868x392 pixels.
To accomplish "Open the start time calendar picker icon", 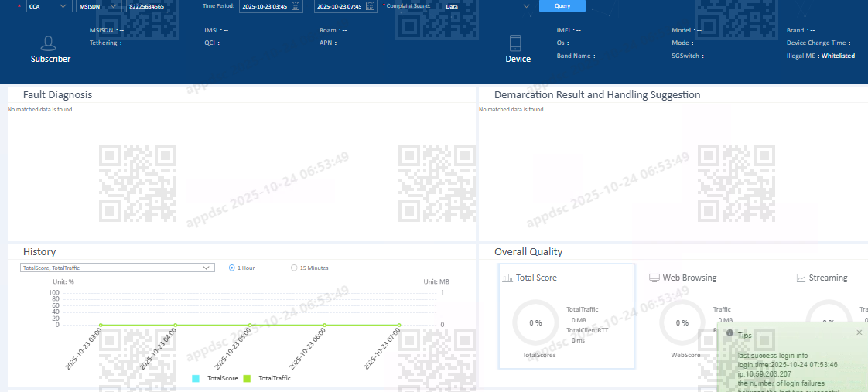I will (x=296, y=6).
